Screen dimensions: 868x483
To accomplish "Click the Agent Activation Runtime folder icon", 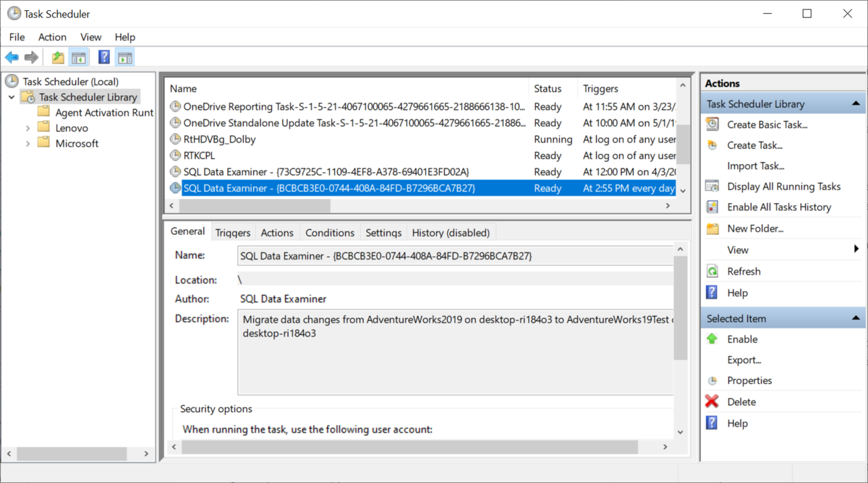I will pos(43,112).
